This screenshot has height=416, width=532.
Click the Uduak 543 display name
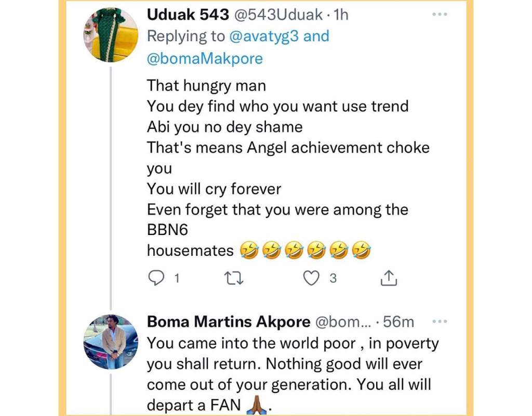pos(188,15)
